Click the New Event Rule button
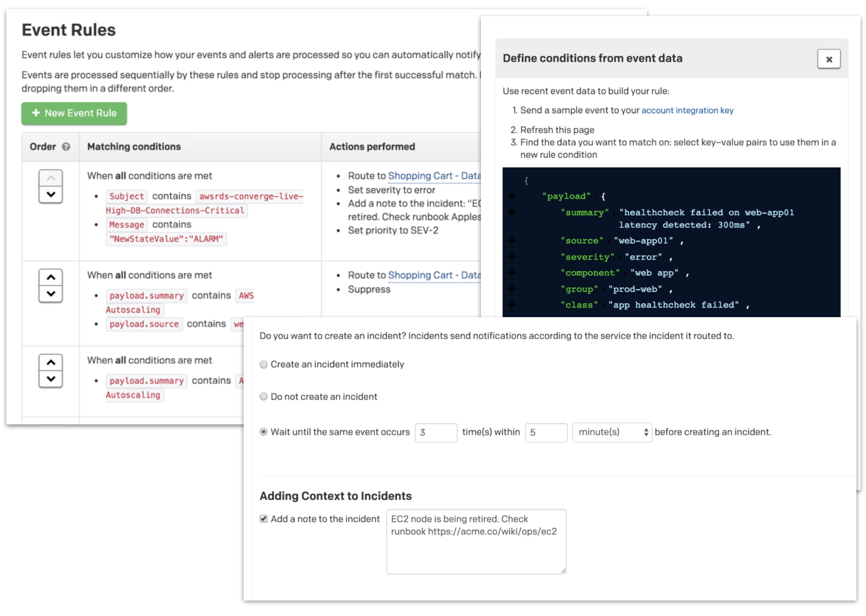 (x=74, y=113)
